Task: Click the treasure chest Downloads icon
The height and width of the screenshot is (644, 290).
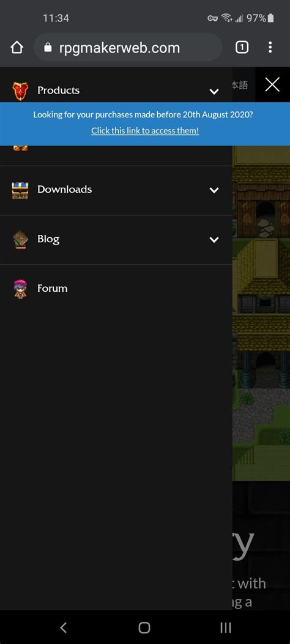Action: 20,190
